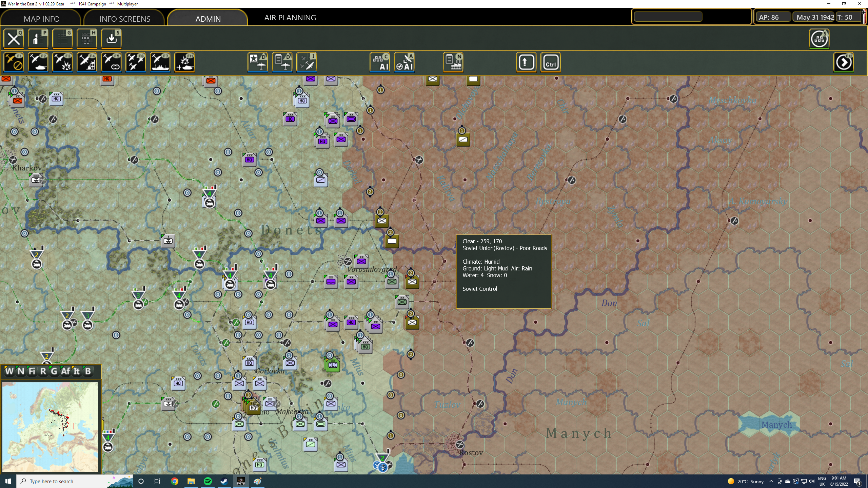The image size is (868, 488).
Task: Switch to the INFO SCREENS tab
Action: [x=124, y=19]
